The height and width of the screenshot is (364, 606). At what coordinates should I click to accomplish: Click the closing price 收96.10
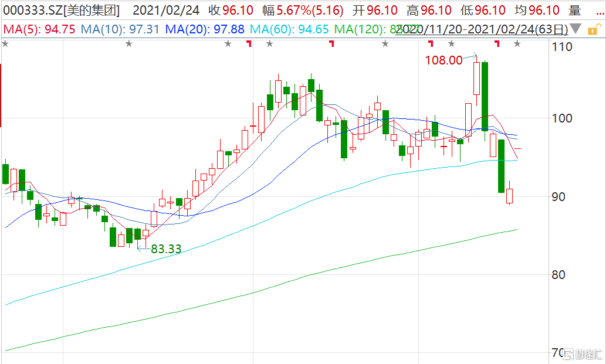click(231, 11)
